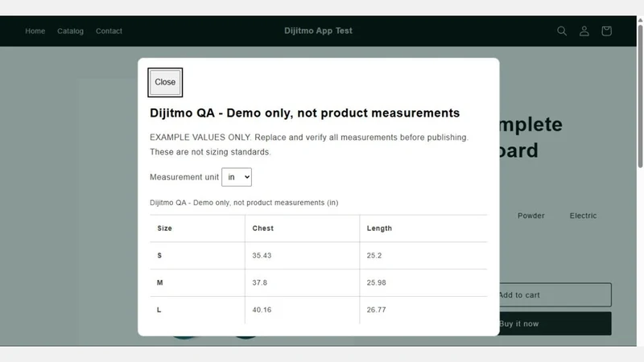Viewport: 644px width, 362px height.
Task: Click the M size row label
Action: pos(159,282)
